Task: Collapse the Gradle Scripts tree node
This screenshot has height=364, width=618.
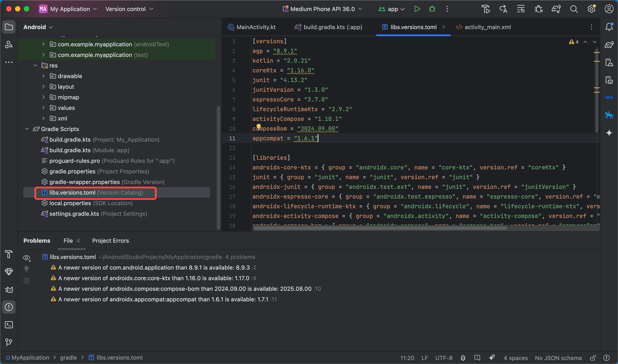Action: pyautogui.click(x=27, y=129)
